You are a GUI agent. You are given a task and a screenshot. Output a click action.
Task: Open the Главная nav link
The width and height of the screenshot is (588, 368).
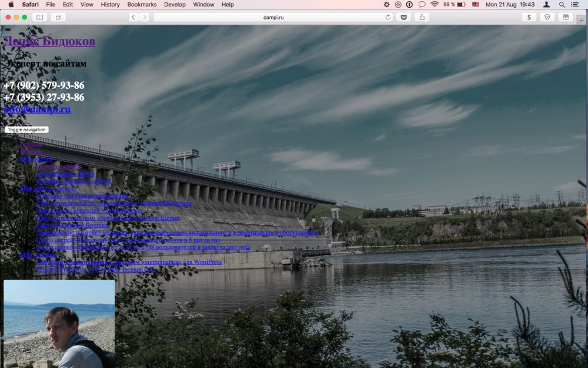pos(32,145)
